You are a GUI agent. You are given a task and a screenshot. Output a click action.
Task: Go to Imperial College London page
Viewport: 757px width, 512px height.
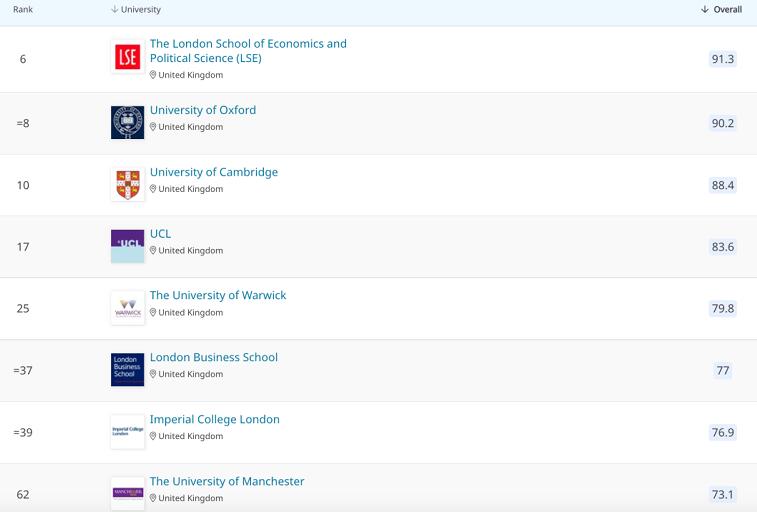coord(215,419)
